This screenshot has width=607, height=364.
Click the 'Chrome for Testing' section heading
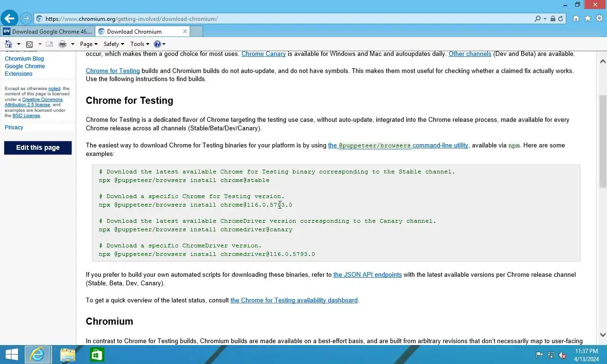coord(129,100)
